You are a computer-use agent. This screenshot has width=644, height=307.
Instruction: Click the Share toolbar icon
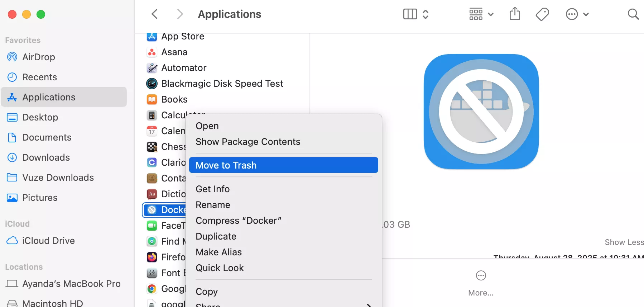click(x=515, y=14)
